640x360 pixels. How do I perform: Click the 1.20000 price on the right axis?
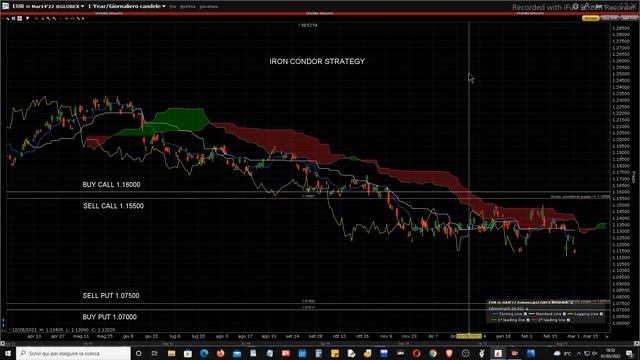[621, 140]
